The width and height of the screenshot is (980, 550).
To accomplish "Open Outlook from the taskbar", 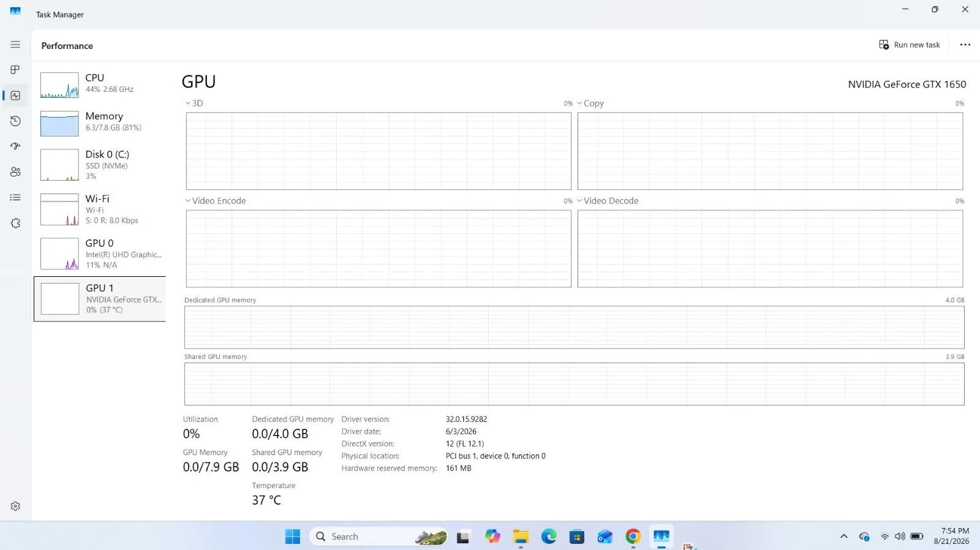I will click(605, 537).
